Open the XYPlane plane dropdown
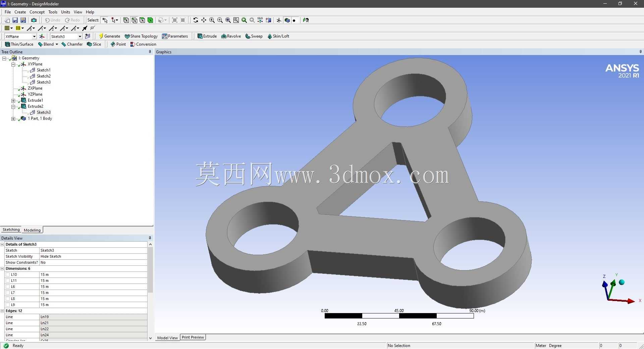Image resolution: width=644 pixels, height=349 pixels. [x=34, y=36]
